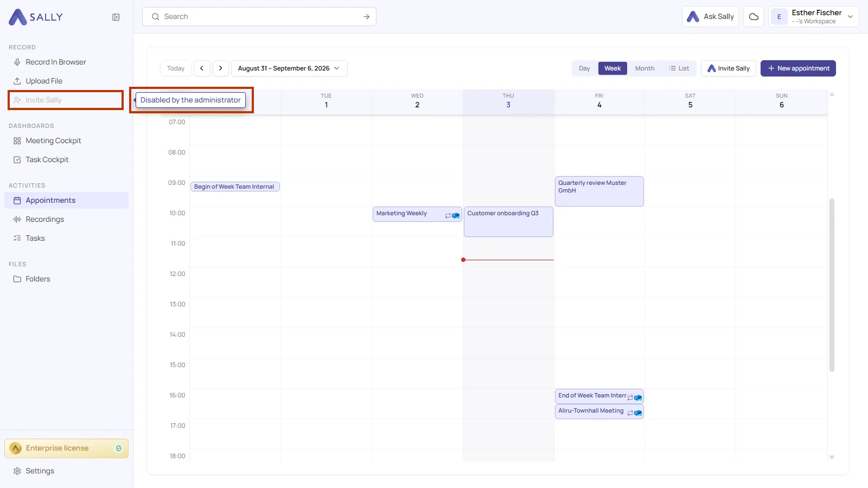Go to the next week arrow
The height and width of the screenshot is (488, 868).
click(220, 68)
